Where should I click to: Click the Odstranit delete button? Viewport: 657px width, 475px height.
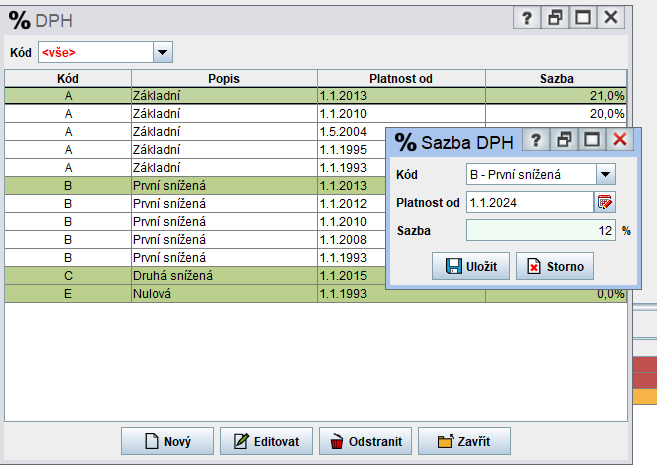click(366, 441)
